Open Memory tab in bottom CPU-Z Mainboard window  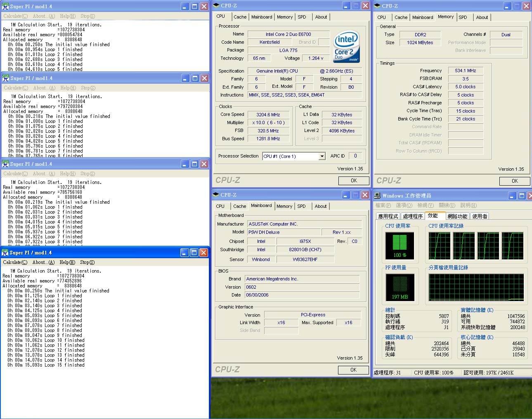[x=284, y=206]
